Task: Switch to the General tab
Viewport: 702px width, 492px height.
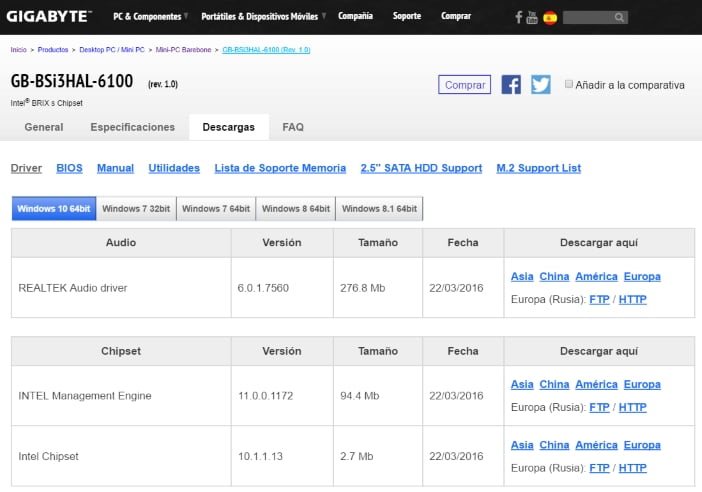Action: tap(44, 127)
